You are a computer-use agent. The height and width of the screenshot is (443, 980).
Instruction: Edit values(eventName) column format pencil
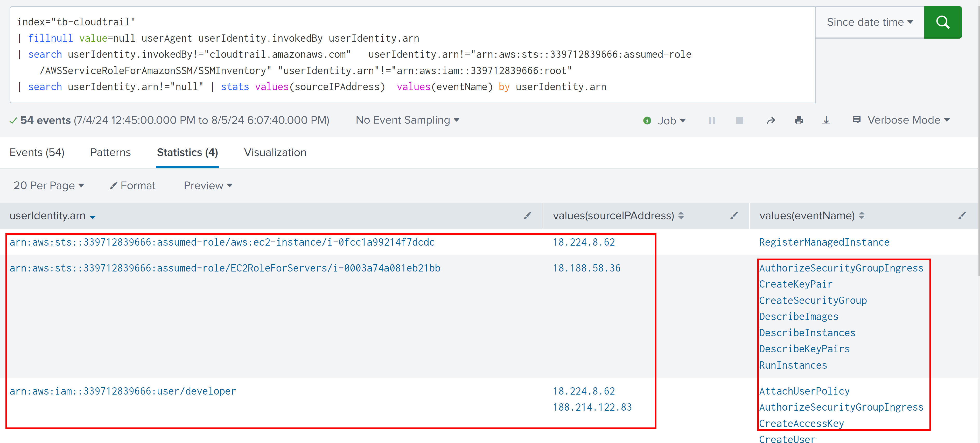point(961,216)
